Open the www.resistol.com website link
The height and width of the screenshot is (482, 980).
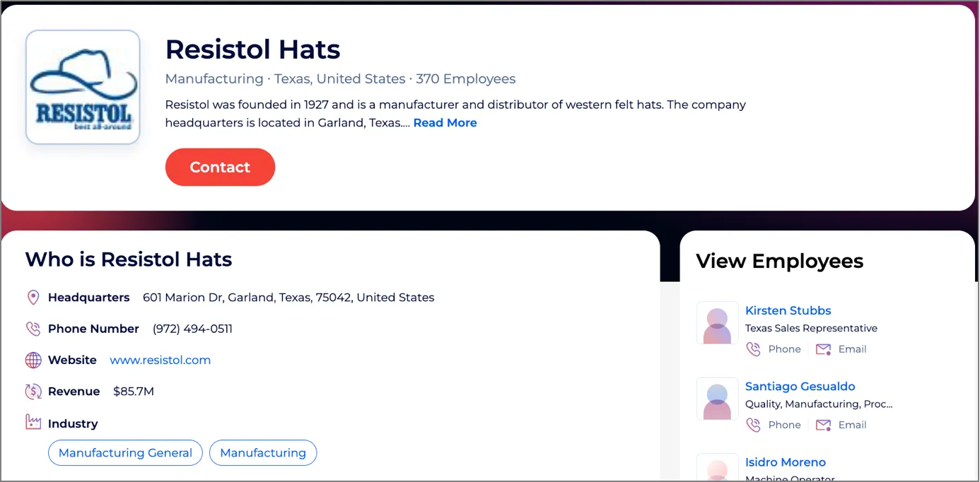coord(160,360)
